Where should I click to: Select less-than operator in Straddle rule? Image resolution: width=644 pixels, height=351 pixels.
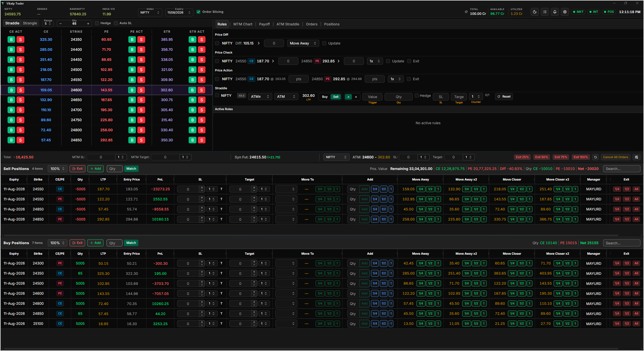pyautogui.click(x=356, y=97)
